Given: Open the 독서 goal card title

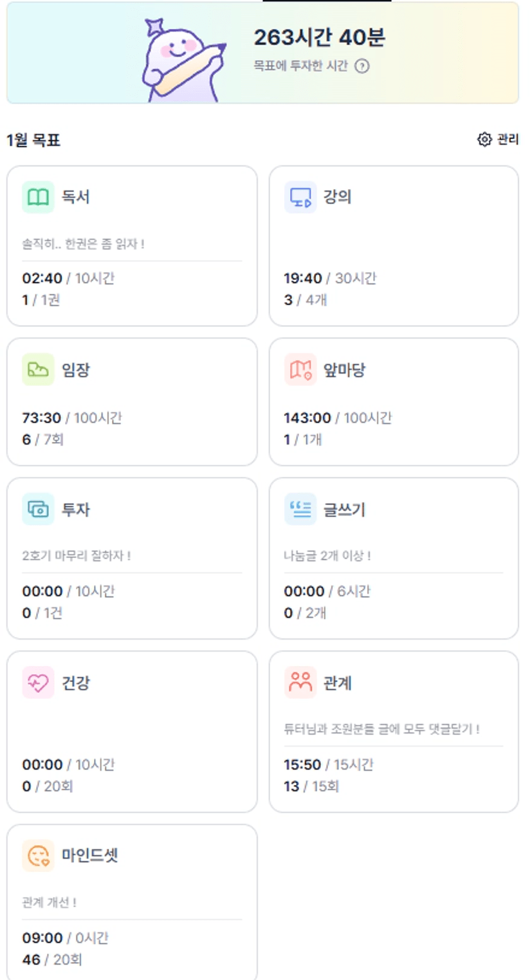Looking at the screenshot, I should 75,197.
